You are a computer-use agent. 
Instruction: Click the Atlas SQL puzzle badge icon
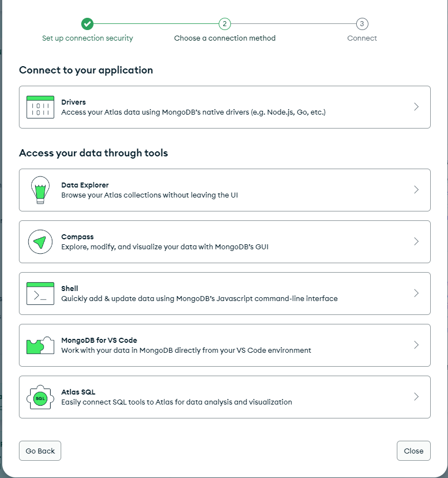[40, 397]
